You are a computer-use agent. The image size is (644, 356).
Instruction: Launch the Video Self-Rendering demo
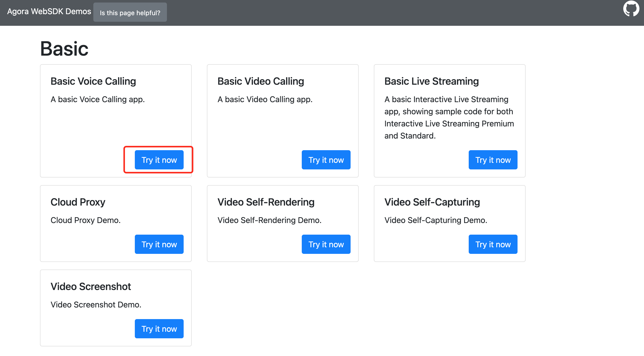point(326,244)
